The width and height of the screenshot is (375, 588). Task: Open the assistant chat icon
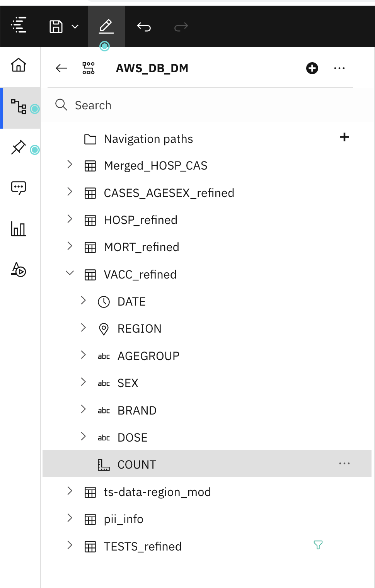click(x=19, y=188)
